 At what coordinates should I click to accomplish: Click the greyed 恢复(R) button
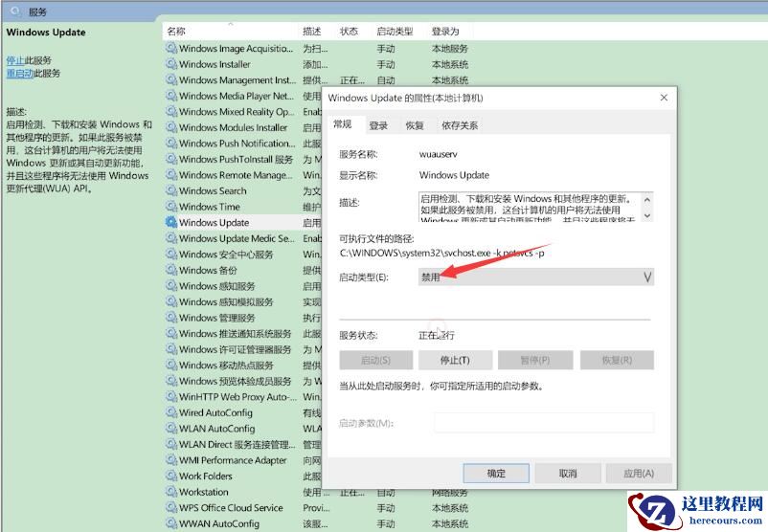coord(617,360)
